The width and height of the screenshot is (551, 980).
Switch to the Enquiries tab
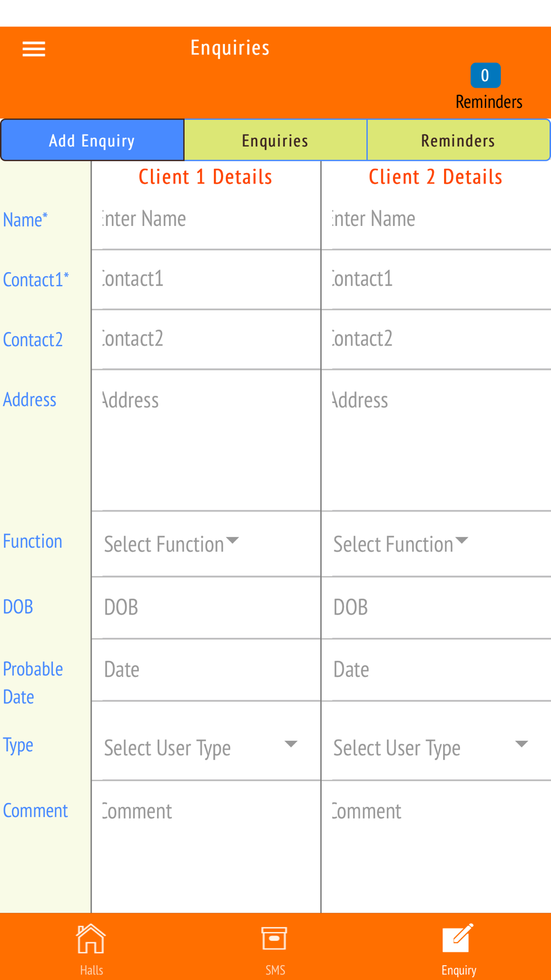pyautogui.click(x=275, y=141)
